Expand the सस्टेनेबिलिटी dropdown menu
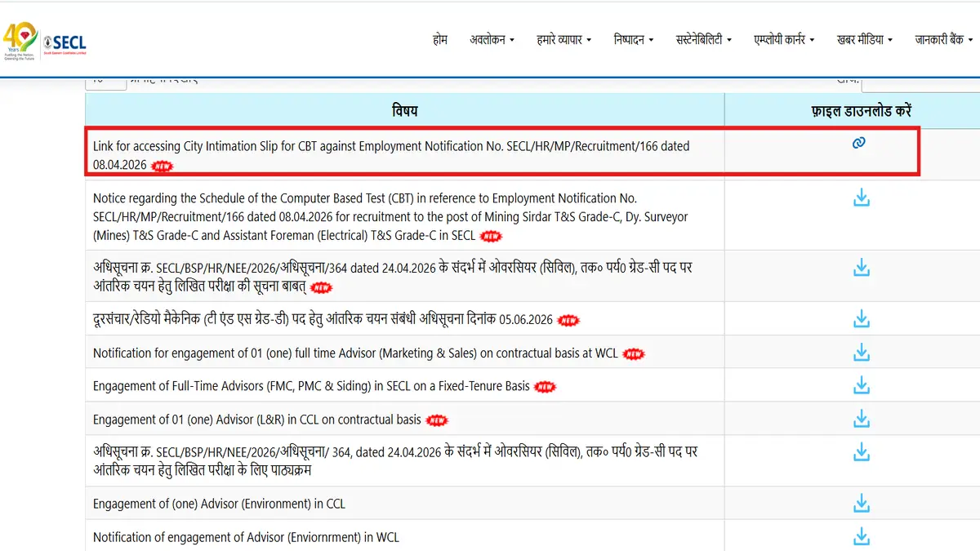The image size is (980, 551). [704, 39]
